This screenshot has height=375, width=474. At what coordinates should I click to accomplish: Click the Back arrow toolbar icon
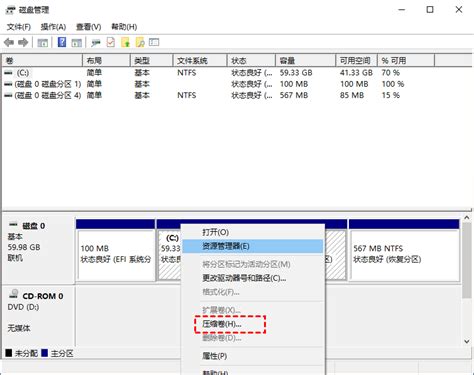pos(9,42)
